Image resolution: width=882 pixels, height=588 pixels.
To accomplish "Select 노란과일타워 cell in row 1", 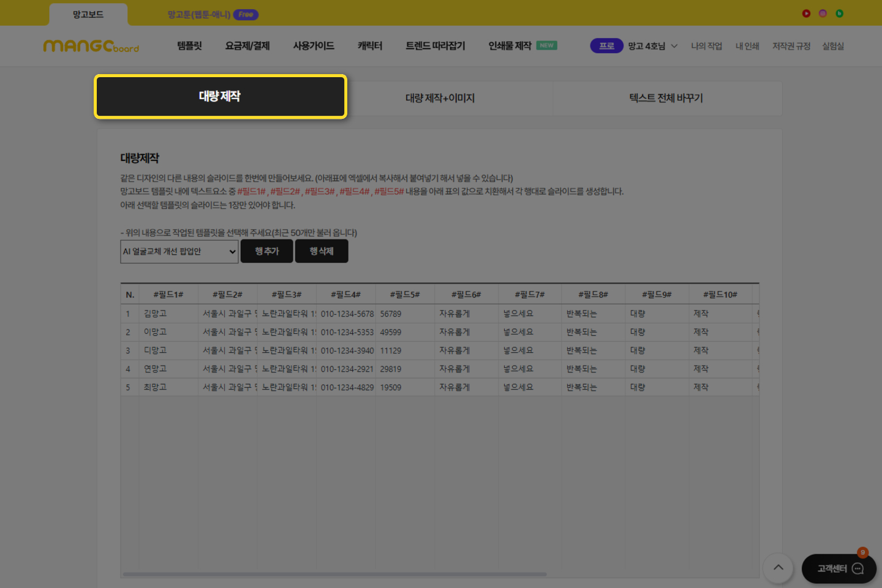I will coord(287,314).
